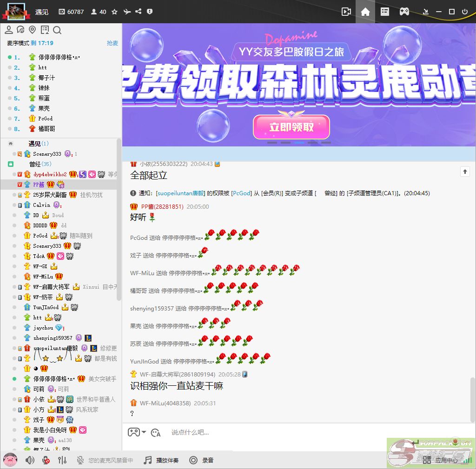Open the suopeiluntan唐毅 link in notification
This screenshot has height=469, width=476.
(181, 193)
